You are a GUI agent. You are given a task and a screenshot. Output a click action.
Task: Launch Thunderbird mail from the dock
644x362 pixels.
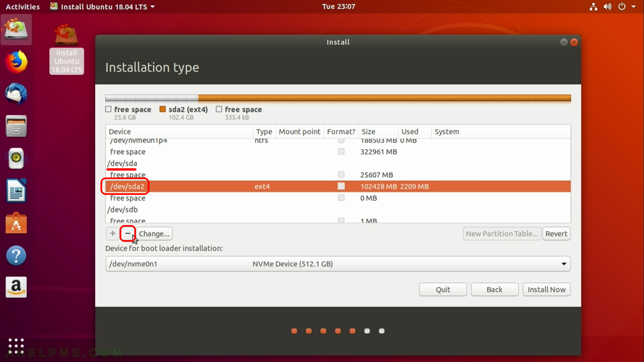pyautogui.click(x=16, y=94)
